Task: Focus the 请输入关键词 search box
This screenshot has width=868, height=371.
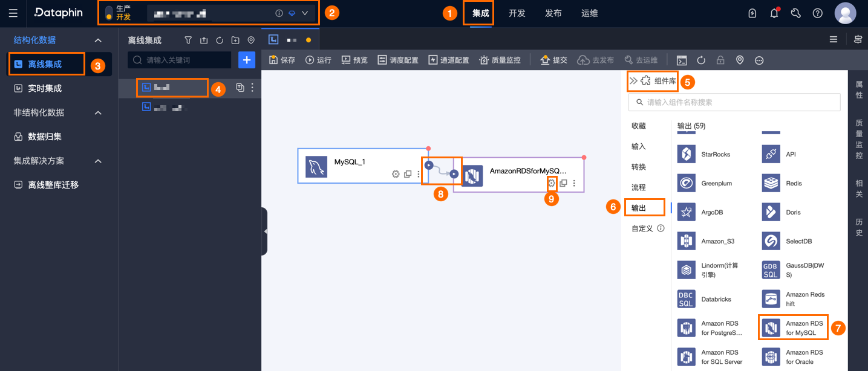Action: point(180,60)
